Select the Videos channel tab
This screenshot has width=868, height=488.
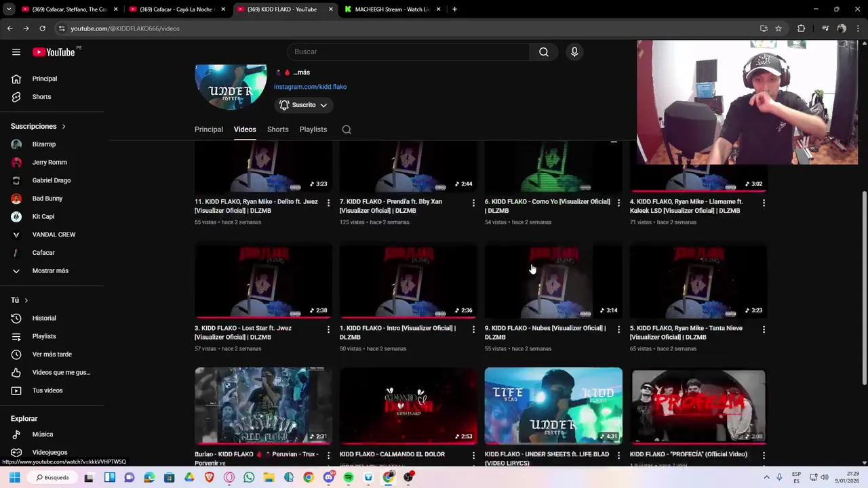pos(245,129)
